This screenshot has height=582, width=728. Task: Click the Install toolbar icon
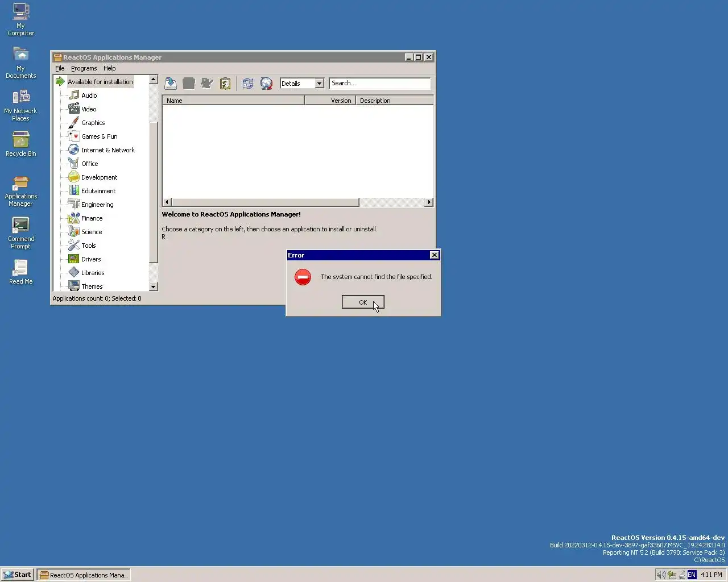point(171,84)
